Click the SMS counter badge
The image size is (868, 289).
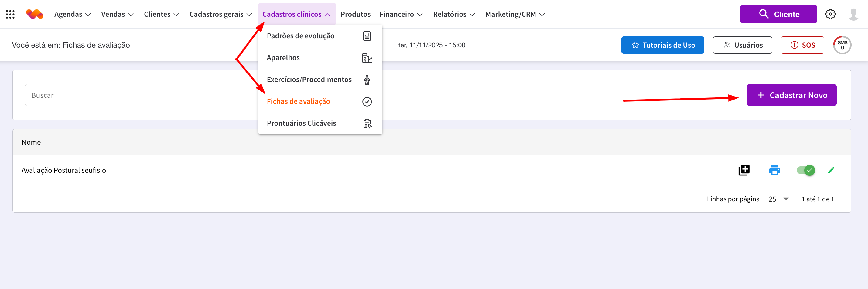click(842, 45)
